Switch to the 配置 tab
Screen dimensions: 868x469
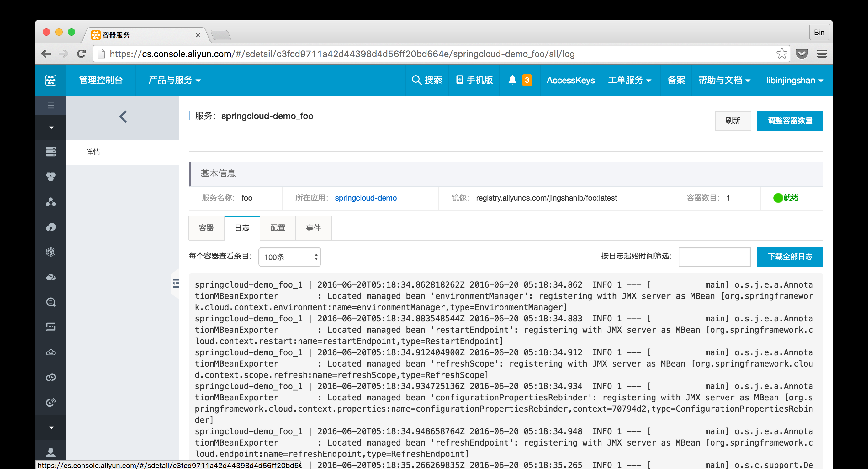click(x=278, y=228)
